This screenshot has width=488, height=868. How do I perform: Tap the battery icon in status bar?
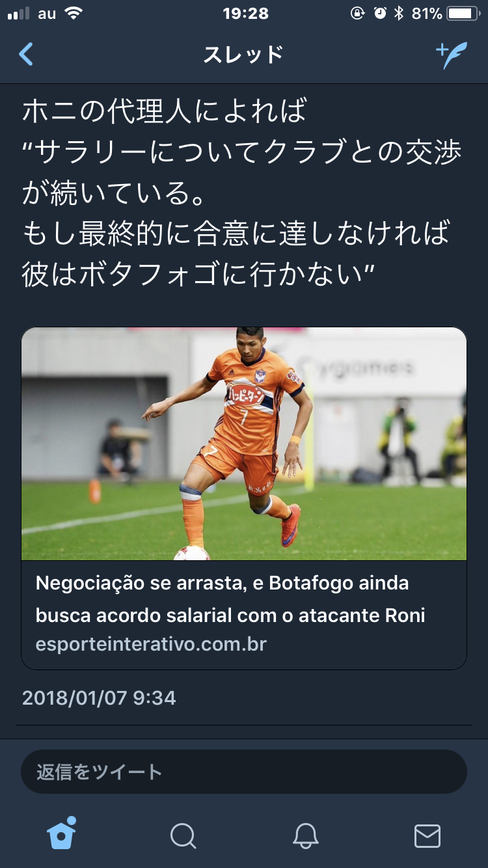click(463, 14)
